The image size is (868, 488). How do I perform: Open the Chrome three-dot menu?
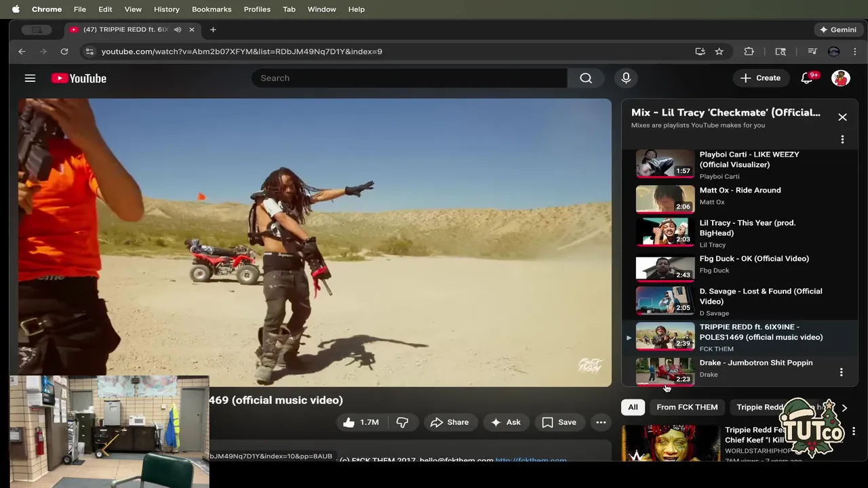[x=854, y=52]
